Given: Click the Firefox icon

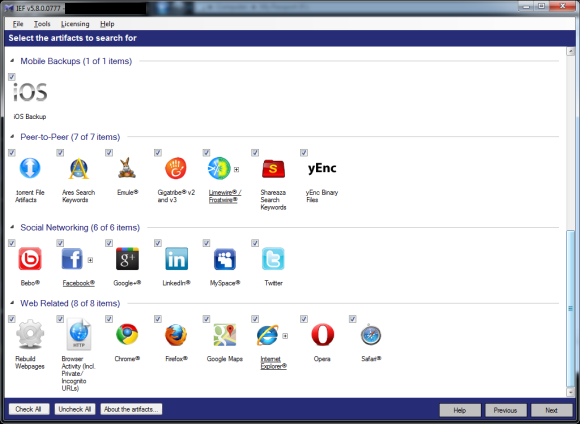Looking at the screenshot, I should click(176, 334).
